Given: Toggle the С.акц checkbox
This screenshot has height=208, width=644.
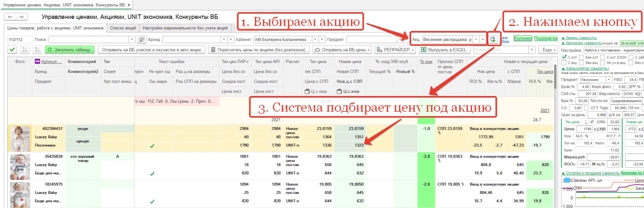Looking at the screenshot, I should coord(564,63).
